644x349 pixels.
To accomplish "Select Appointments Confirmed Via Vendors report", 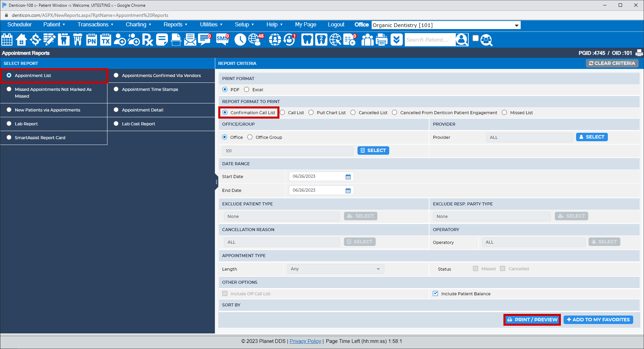I will [116, 75].
